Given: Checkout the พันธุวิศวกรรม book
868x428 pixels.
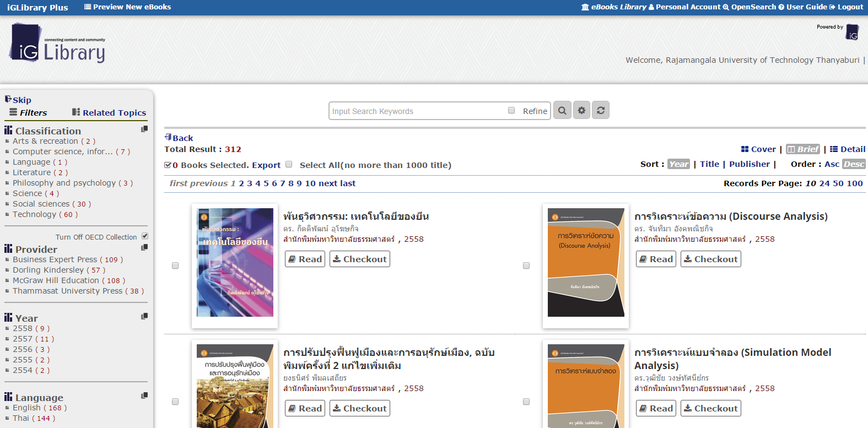Looking at the screenshot, I should pos(360,259).
